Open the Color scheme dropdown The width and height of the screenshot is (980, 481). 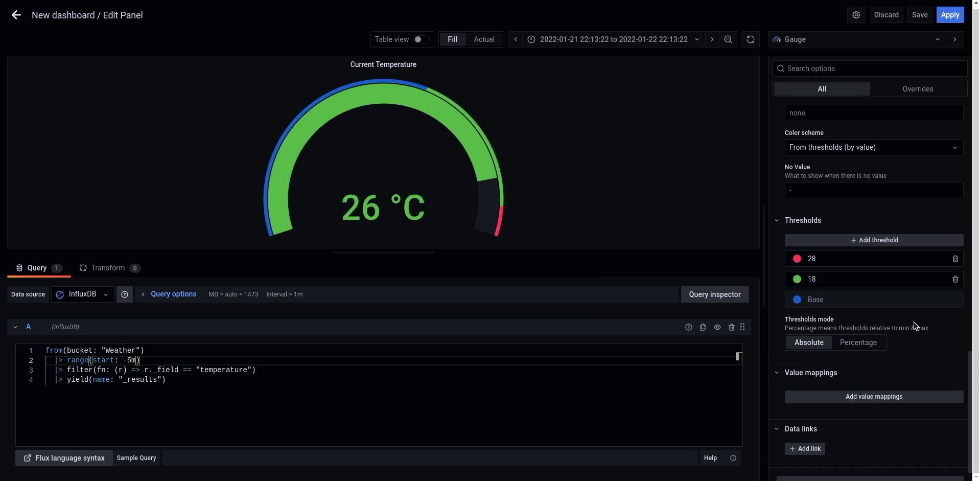coord(873,147)
